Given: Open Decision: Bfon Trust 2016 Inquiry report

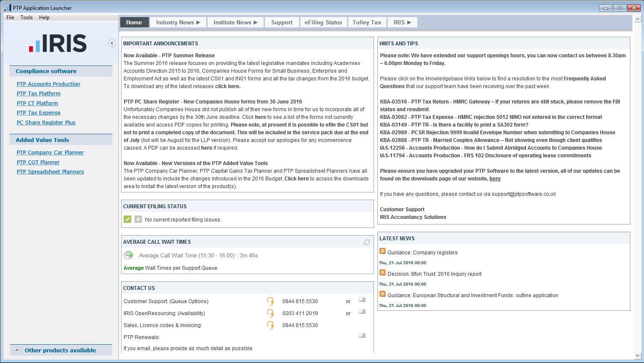Looking at the screenshot, I should pos(434,274).
